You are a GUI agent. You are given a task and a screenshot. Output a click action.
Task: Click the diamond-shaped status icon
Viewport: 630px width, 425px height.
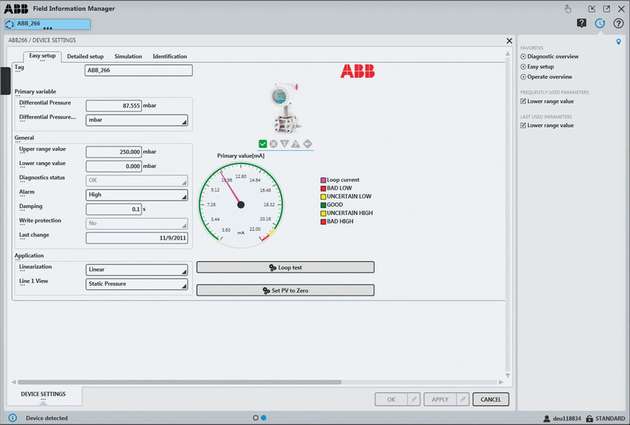307,144
